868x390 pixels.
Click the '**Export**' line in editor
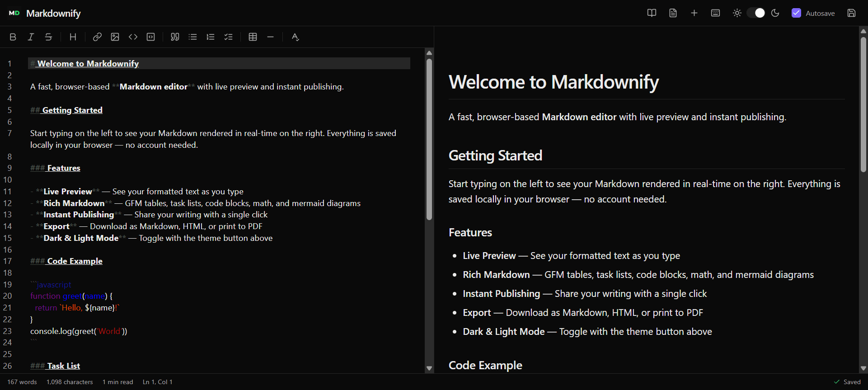146,226
